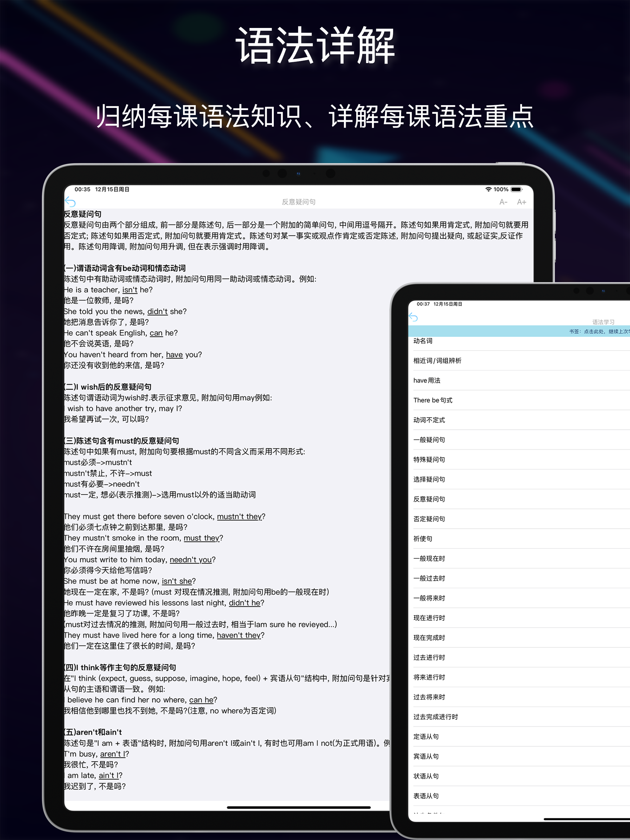Image resolution: width=630 pixels, height=840 pixels.
Task: Tap the Wi-Fi icon in status bar
Action: (x=488, y=189)
